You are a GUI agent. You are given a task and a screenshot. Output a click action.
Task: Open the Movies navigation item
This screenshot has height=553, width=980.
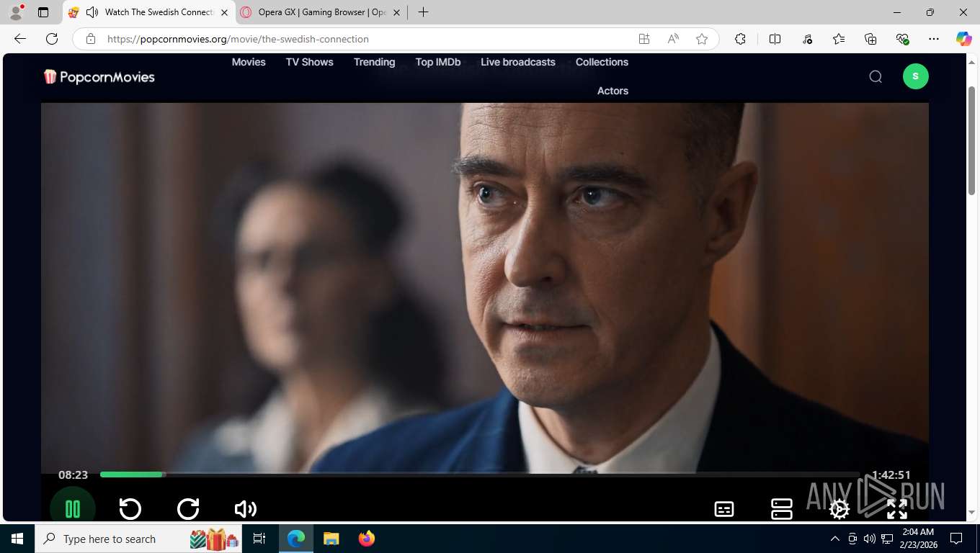click(x=249, y=62)
